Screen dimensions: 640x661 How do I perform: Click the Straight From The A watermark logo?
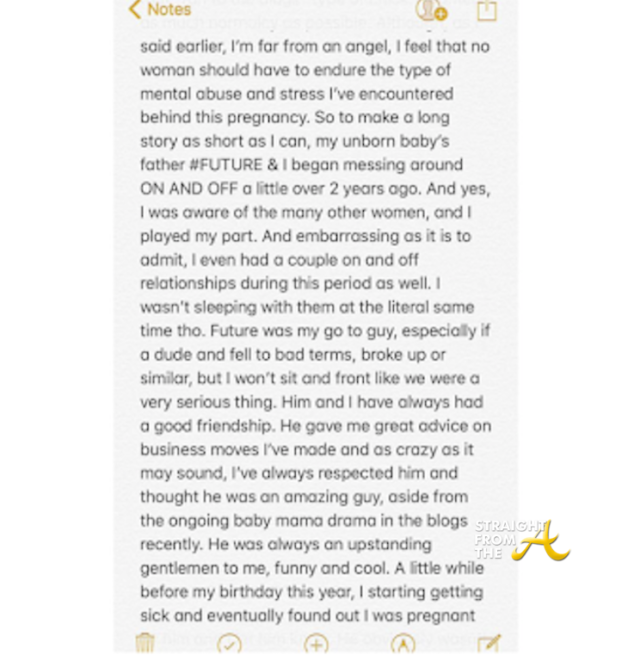pyautogui.click(x=520, y=540)
